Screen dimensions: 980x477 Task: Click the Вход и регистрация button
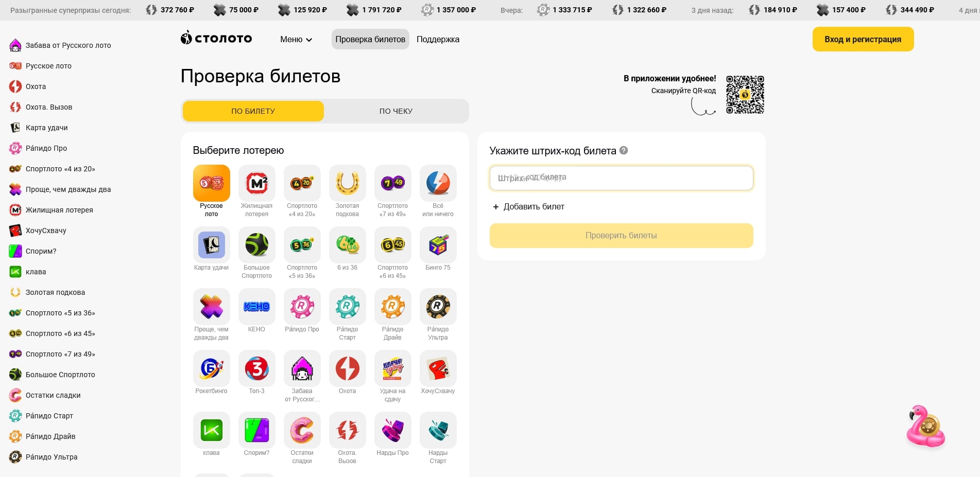863,40
